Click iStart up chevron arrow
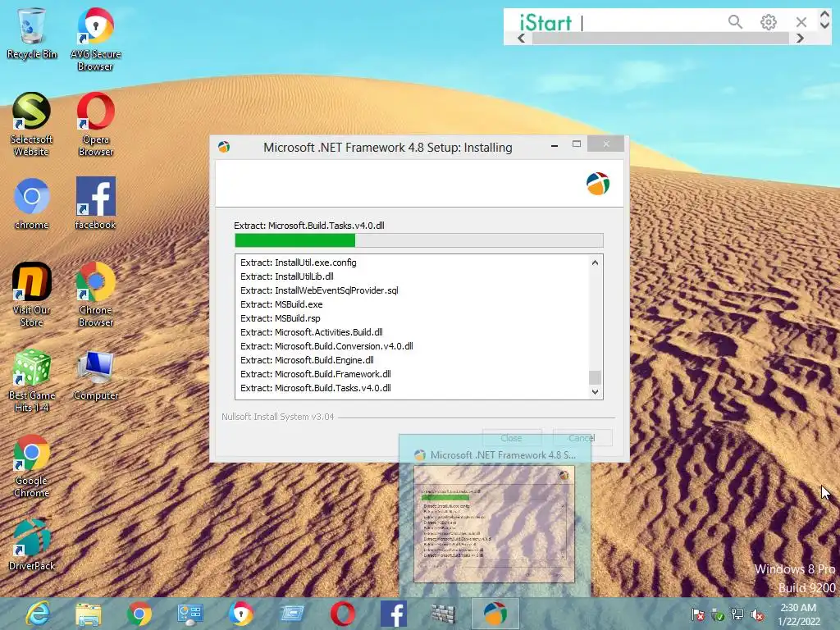 coord(824,14)
